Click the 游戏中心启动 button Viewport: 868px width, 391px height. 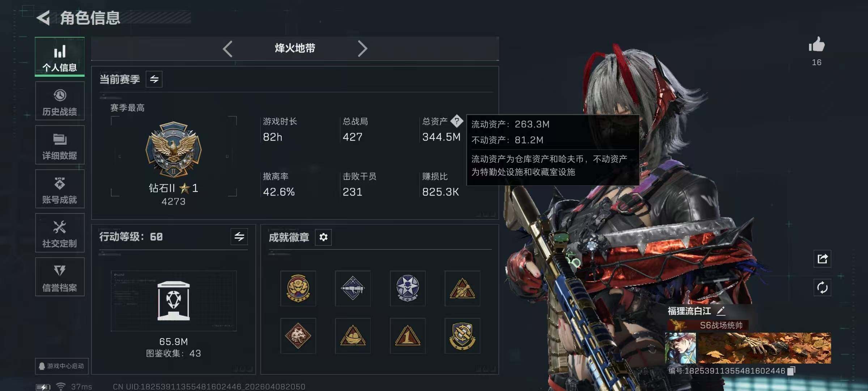(61, 366)
